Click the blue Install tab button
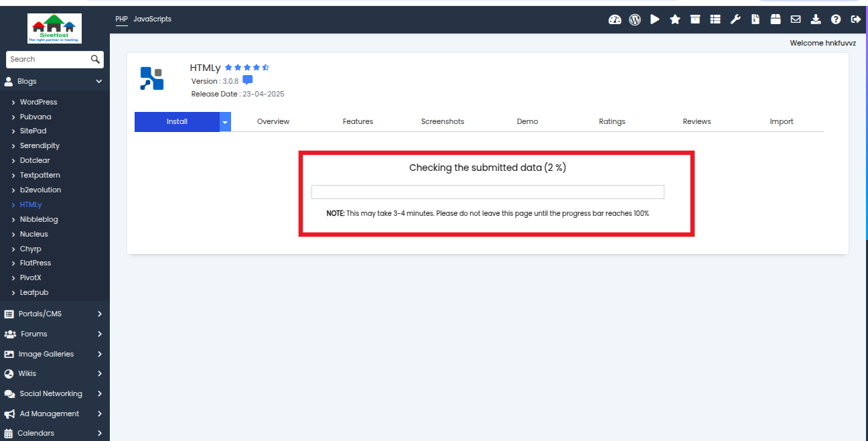Image resolution: width=868 pixels, height=441 pixels. click(x=177, y=122)
